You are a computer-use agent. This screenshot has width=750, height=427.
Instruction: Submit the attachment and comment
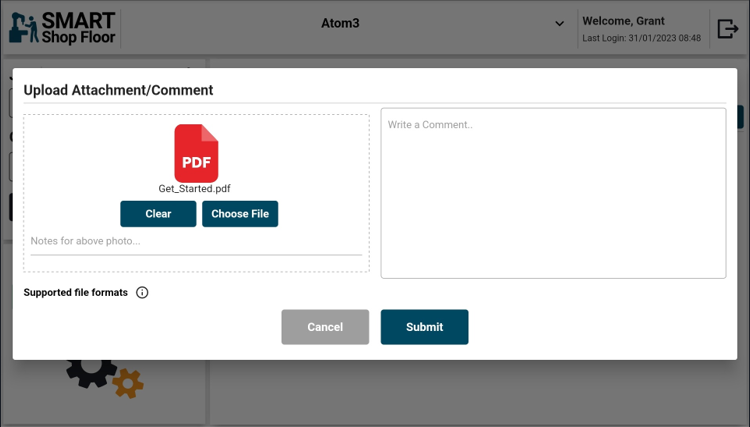(424, 327)
